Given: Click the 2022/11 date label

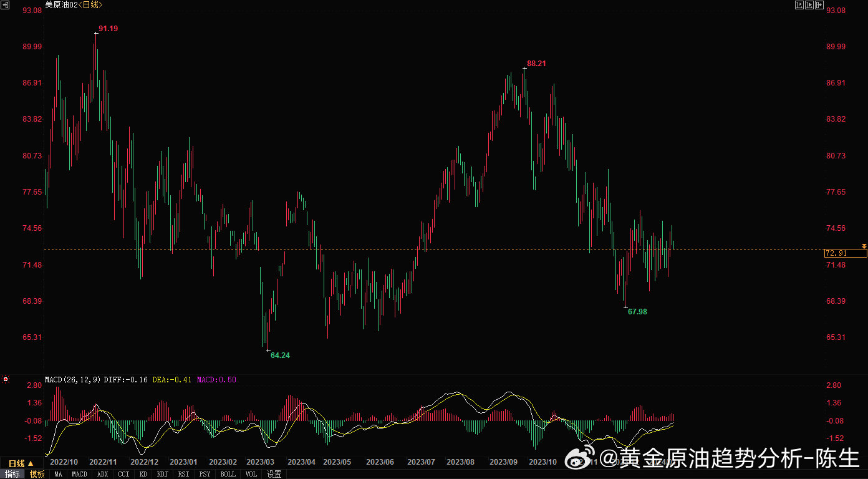Looking at the screenshot, I should pos(104,462).
